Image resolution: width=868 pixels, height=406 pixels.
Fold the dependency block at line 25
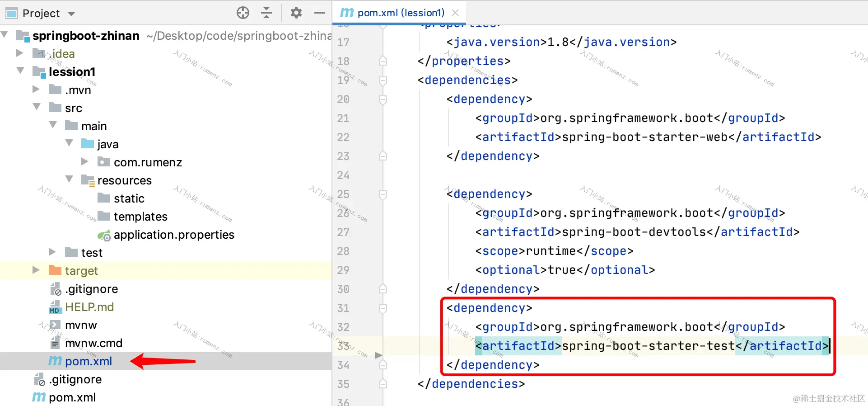[383, 194]
